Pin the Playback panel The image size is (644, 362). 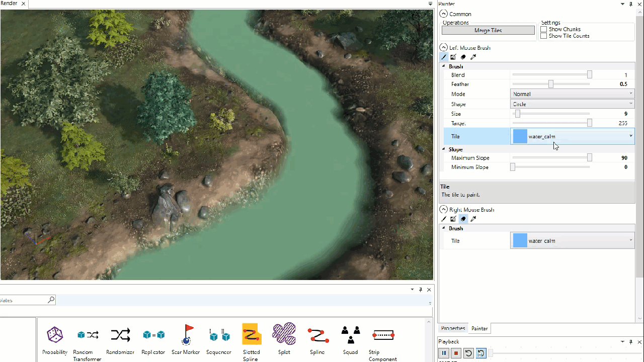[631, 342]
